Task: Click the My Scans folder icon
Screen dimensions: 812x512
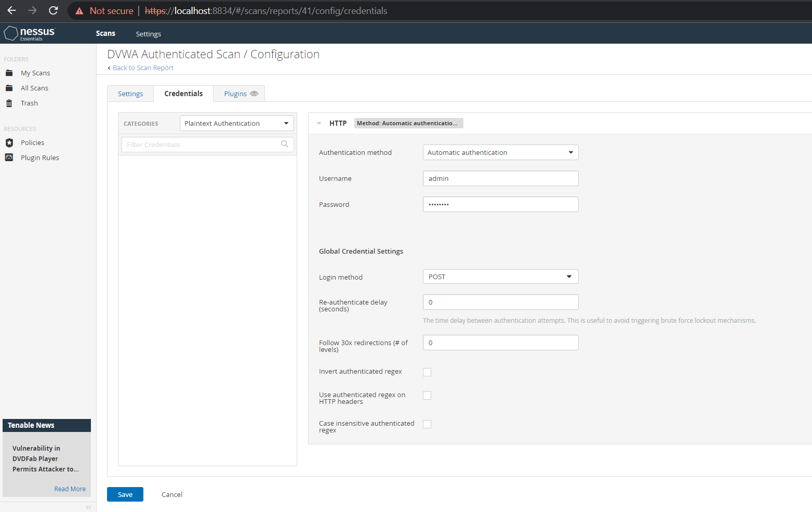Action: point(9,73)
